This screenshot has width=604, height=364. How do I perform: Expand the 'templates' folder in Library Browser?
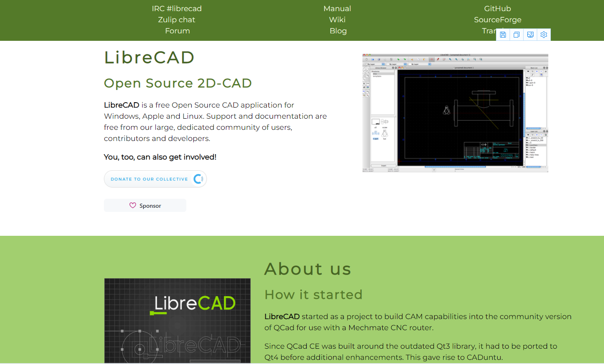[377, 76]
